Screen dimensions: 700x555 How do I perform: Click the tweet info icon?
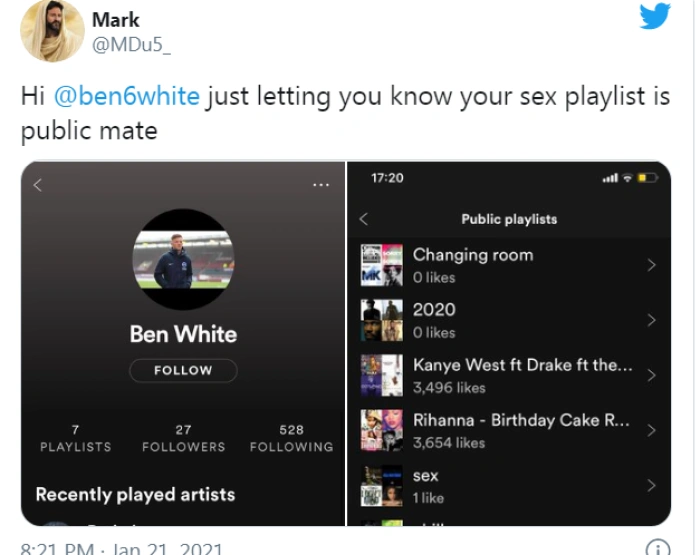click(x=656, y=547)
